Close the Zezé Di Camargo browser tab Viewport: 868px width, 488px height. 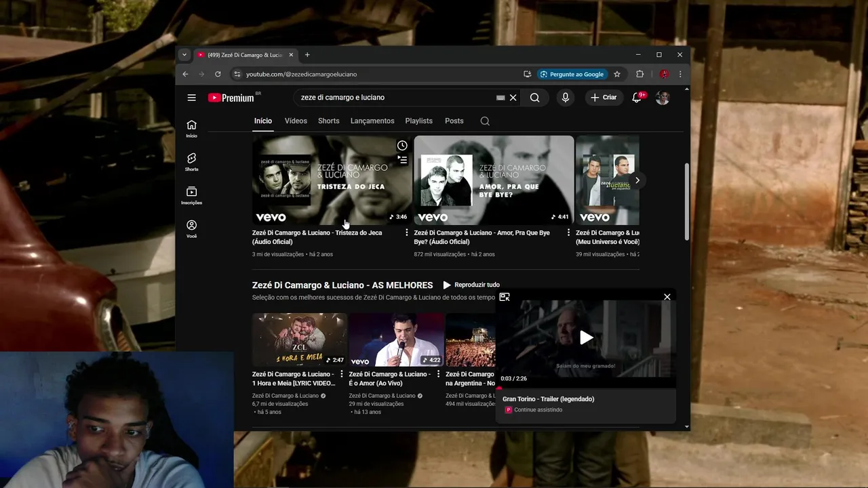tap(291, 55)
